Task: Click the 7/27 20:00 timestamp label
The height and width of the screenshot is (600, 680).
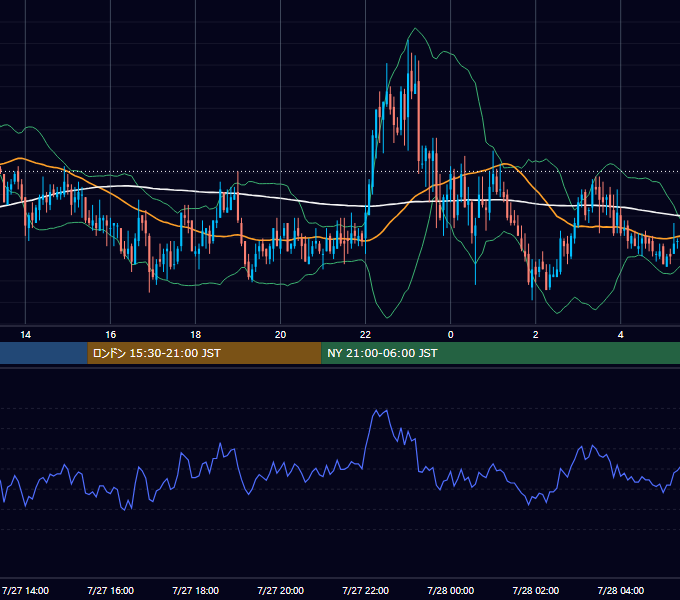Action: (x=281, y=590)
